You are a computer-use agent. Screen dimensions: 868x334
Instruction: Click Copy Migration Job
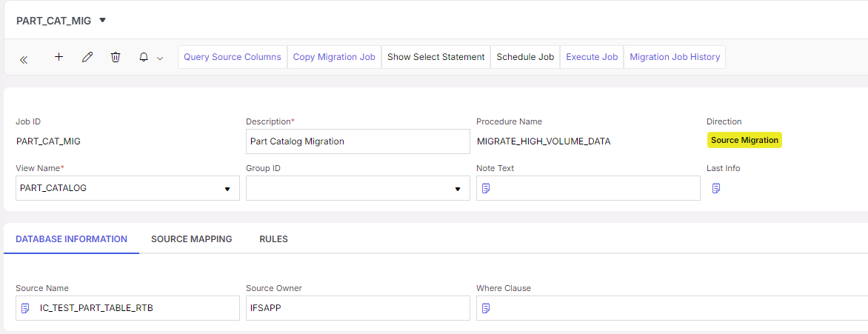pyautogui.click(x=334, y=57)
